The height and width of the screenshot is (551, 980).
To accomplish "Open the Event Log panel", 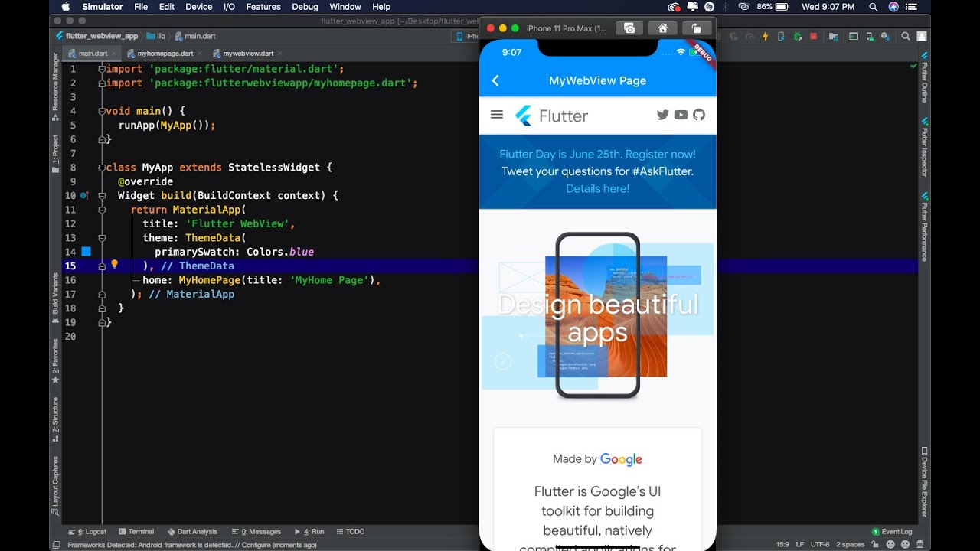I will click(892, 531).
